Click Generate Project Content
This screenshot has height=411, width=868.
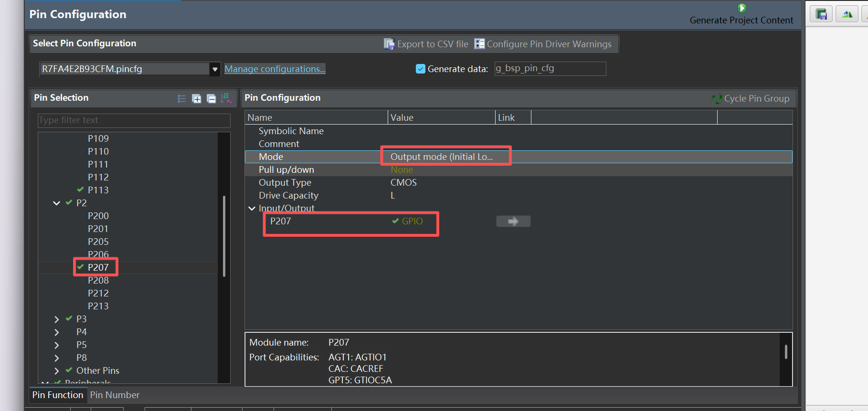741,14
